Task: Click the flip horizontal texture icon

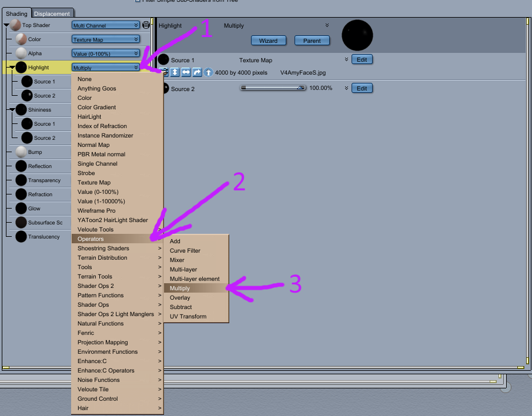Action: (x=186, y=72)
